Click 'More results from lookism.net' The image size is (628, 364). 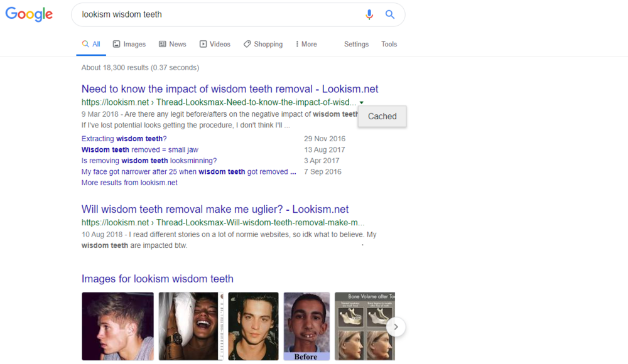point(129,183)
